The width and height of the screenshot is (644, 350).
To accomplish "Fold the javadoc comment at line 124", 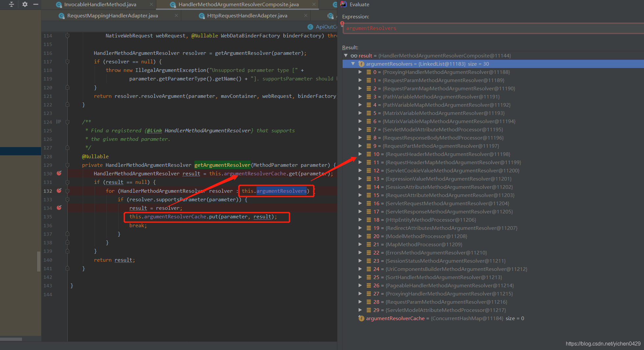I will tap(67, 122).
